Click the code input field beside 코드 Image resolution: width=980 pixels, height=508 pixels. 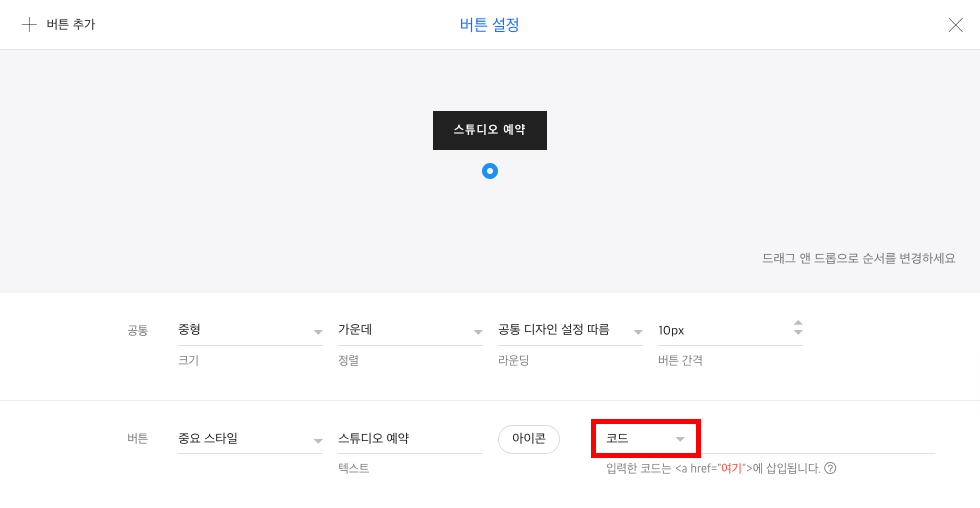[818, 439]
